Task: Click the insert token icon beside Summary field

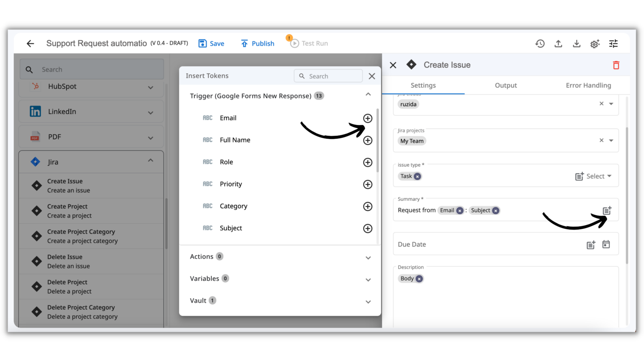Action: click(x=607, y=210)
